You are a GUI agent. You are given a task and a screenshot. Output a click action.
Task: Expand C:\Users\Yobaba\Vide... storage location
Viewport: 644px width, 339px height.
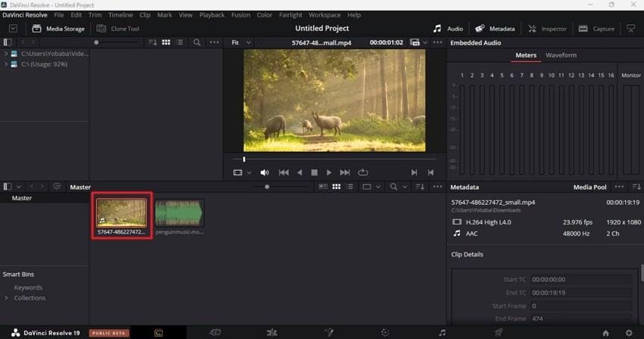point(6,53)
